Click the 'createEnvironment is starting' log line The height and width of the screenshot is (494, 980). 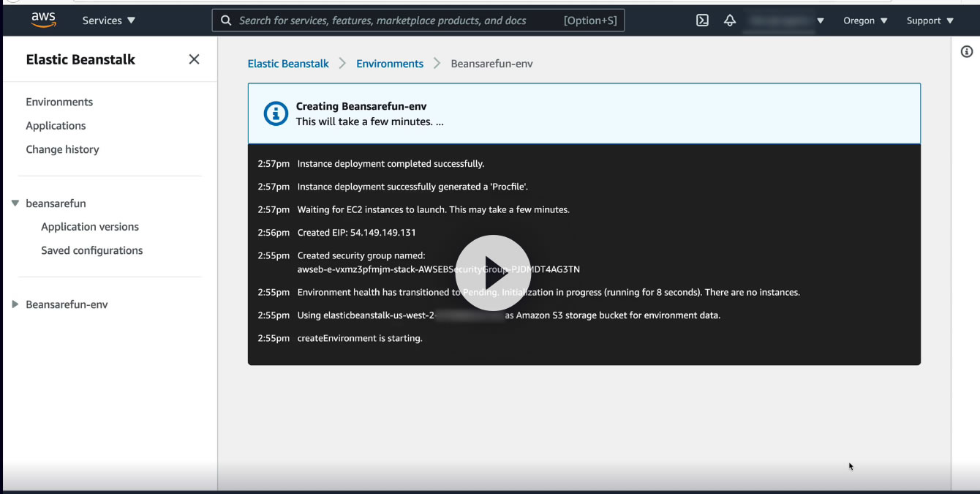(x=360, y=338)
